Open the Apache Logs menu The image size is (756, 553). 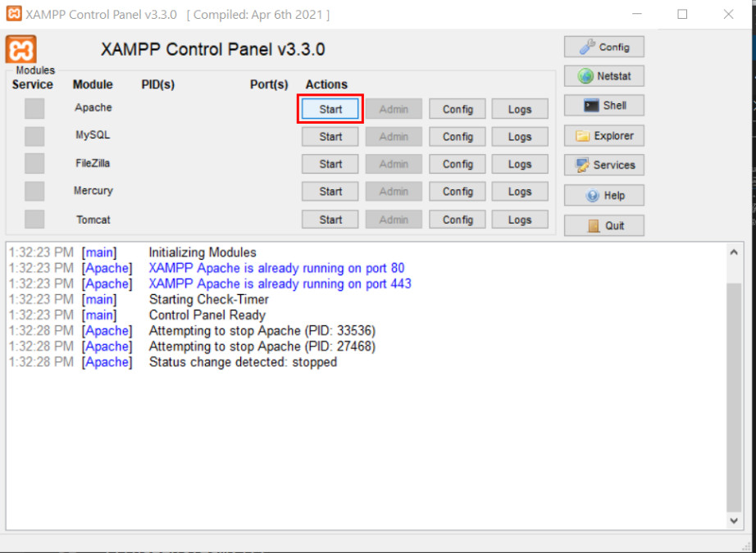point(520,109)
